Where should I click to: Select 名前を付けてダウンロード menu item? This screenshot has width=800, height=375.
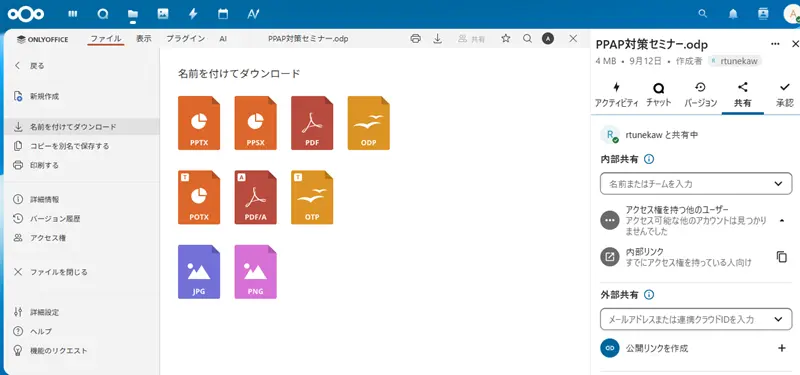coord(82,127)
